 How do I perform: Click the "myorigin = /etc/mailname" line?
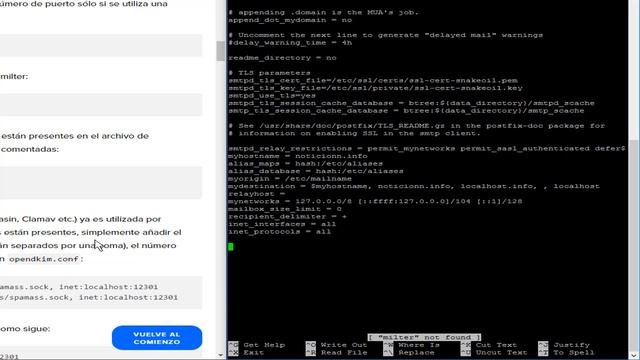(290, 179)
